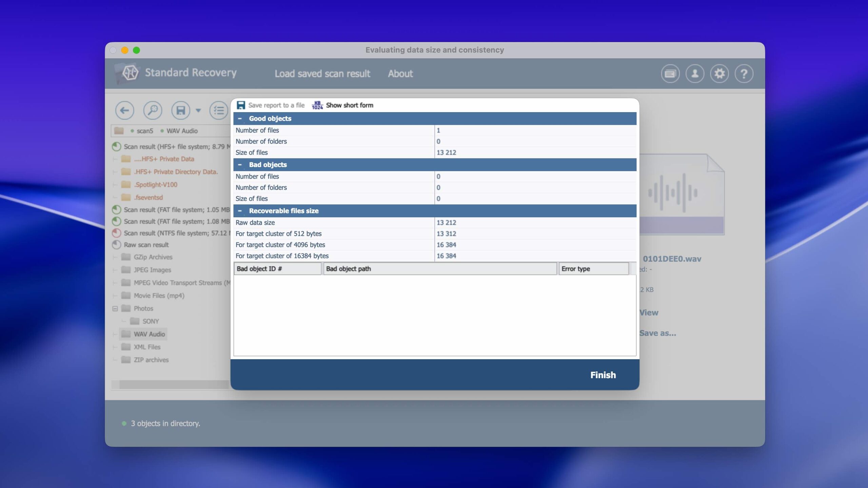Click the help question mark icon
The width and height of the screenshot is (868, 488).
coord(744,74)
